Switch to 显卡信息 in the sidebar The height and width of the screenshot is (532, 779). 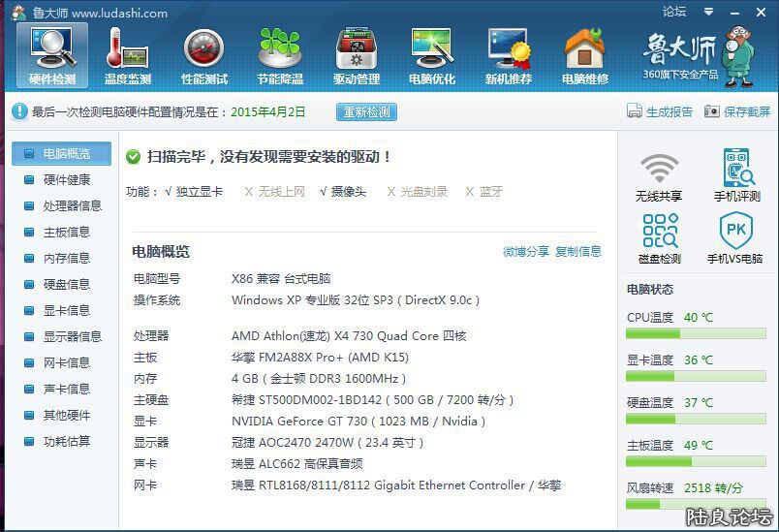pyautogui.click(x=66, y=310)
